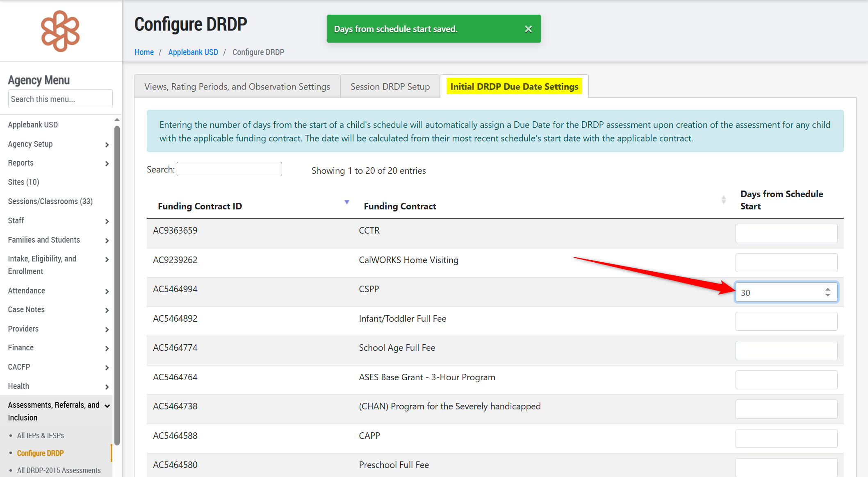Click the orange flower logo icon
The height and width of the screenshot is (477, 868).
60,31
